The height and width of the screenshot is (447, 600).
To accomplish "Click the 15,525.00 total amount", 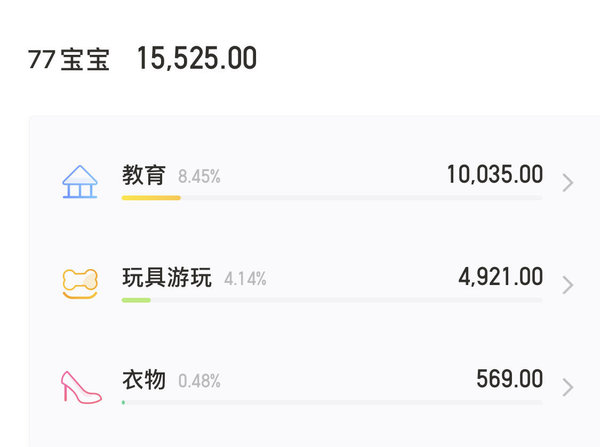I will (x=197, y=58).
